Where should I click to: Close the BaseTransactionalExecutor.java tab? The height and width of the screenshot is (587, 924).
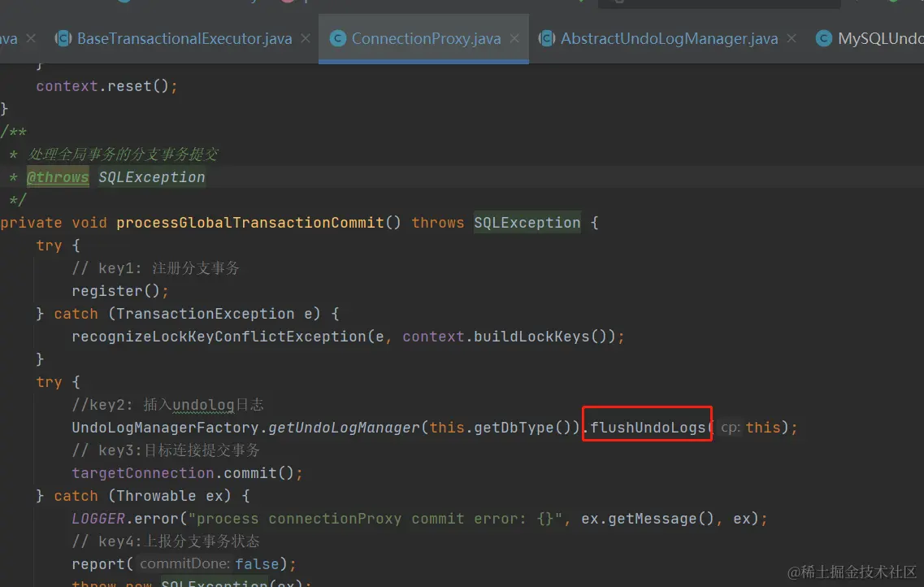pos(306,38)
